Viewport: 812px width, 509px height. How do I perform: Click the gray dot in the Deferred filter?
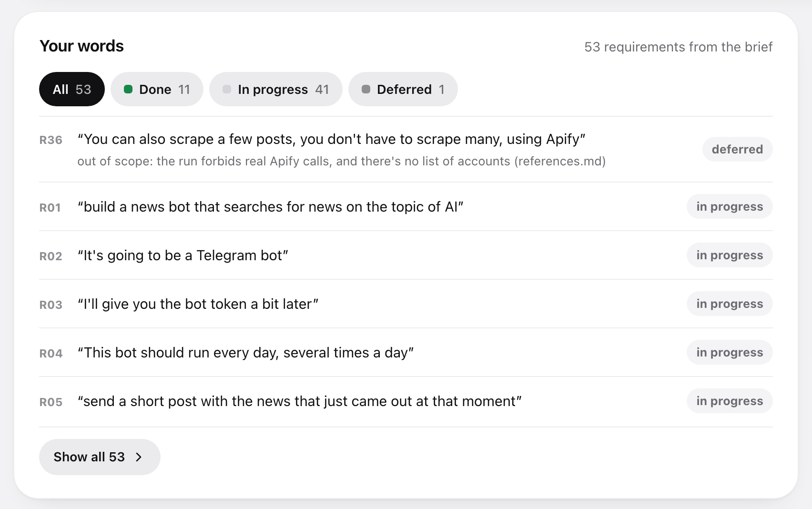tap(366, 89)
